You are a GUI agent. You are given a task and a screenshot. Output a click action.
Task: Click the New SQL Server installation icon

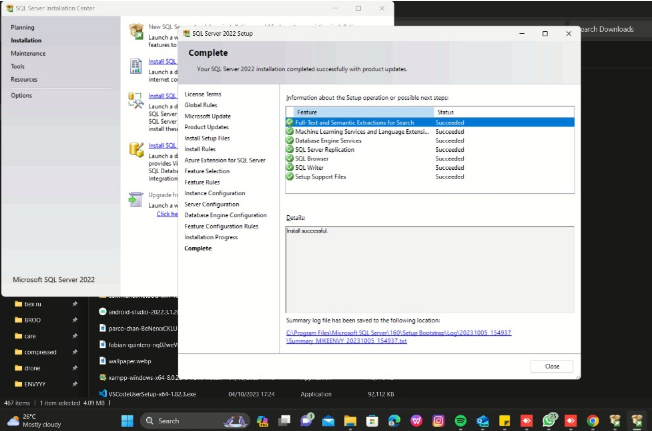tap(137, 31)
